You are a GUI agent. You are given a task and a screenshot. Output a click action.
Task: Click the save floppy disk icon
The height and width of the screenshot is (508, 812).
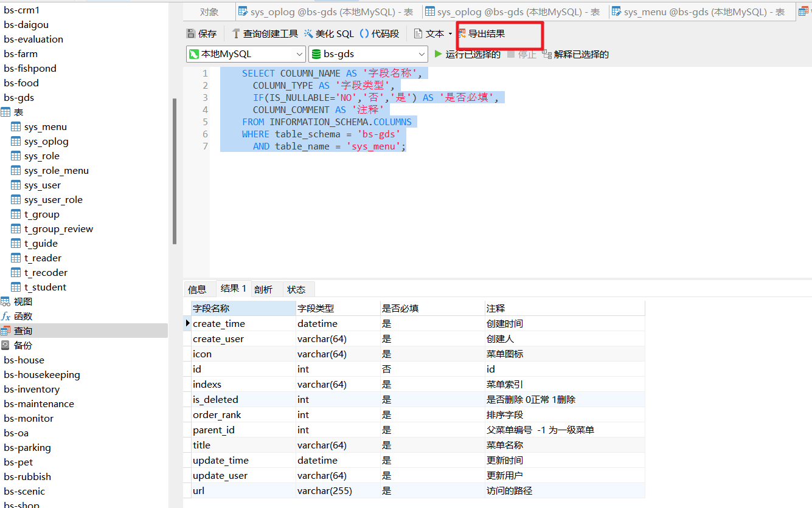tap(191, 34)
